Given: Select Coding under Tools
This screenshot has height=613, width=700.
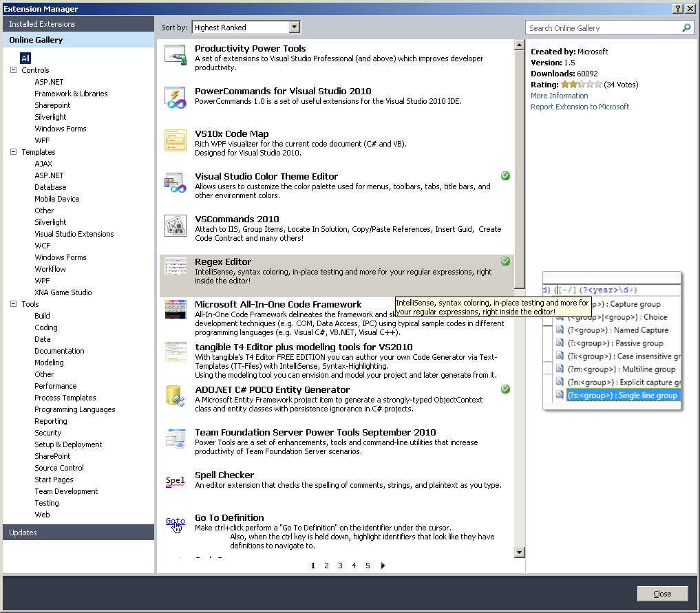Looking at the screenshot, I should [x=46, y=327].
